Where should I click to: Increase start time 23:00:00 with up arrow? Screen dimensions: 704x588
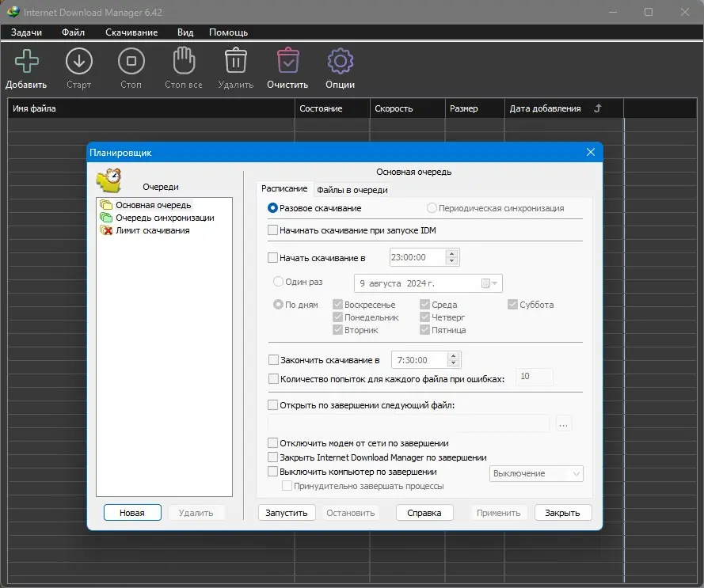[451, 253]
